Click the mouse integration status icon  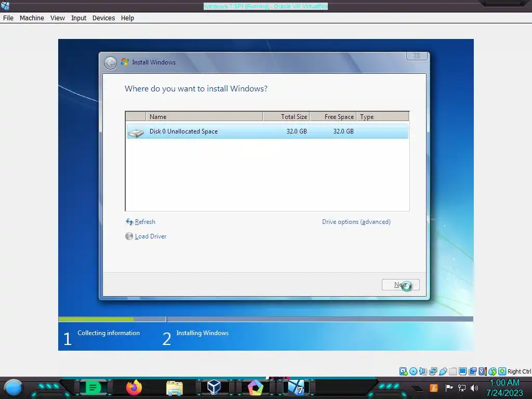tap(493, 371)
